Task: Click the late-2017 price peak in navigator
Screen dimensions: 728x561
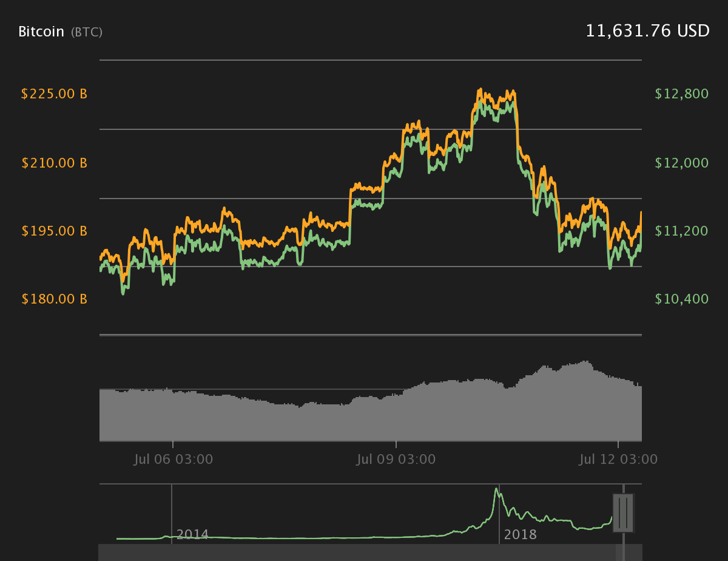Action: click(x=497, y=490)
